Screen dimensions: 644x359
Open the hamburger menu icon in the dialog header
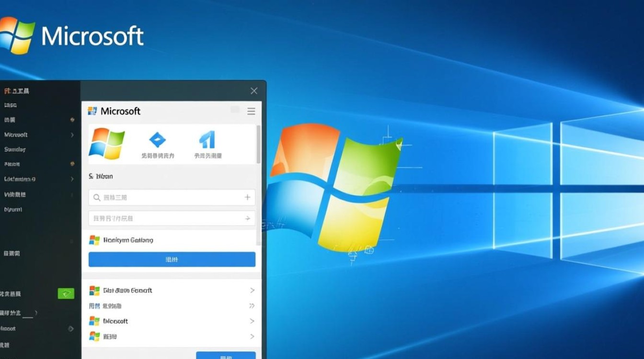pos(251,111)
